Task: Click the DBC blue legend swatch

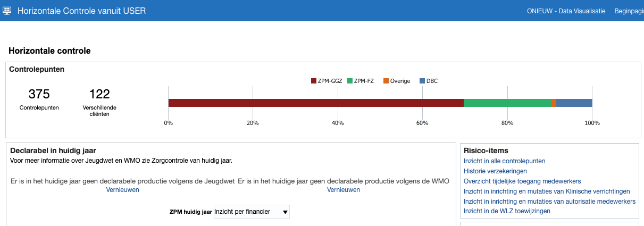Action: 422,81
